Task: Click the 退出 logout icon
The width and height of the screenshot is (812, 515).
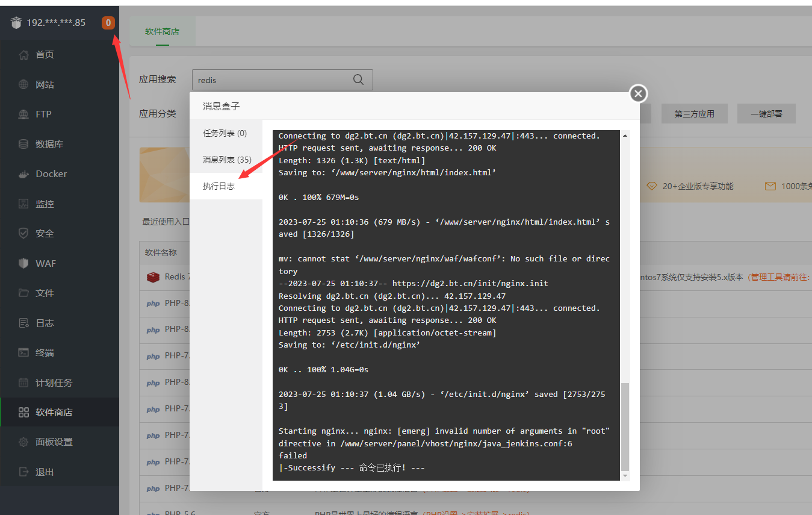Action: click(23, 472)
